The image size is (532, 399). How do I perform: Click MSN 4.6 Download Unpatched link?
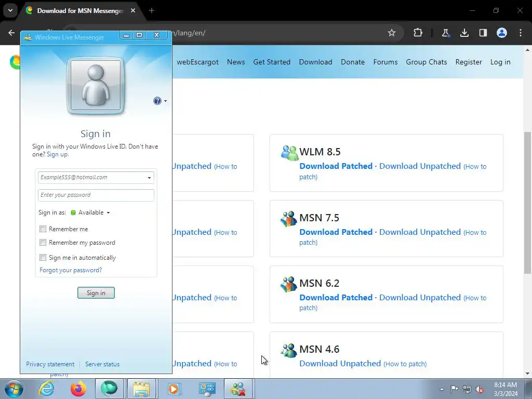tap(340, 363)
